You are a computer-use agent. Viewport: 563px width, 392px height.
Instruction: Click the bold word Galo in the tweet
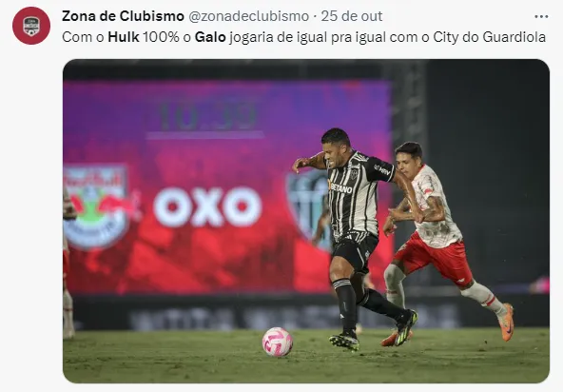[x=210, y=37]
